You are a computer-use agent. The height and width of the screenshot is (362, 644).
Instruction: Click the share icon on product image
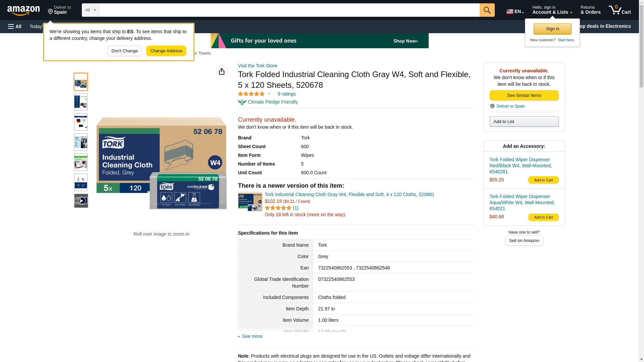(x=221, y=71)
